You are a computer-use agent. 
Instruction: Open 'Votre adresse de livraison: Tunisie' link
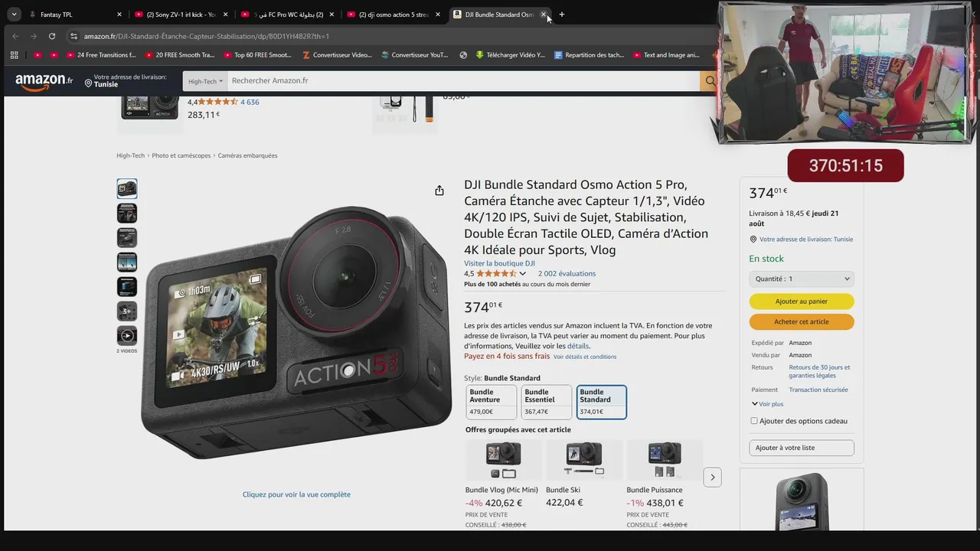(806, 239)
